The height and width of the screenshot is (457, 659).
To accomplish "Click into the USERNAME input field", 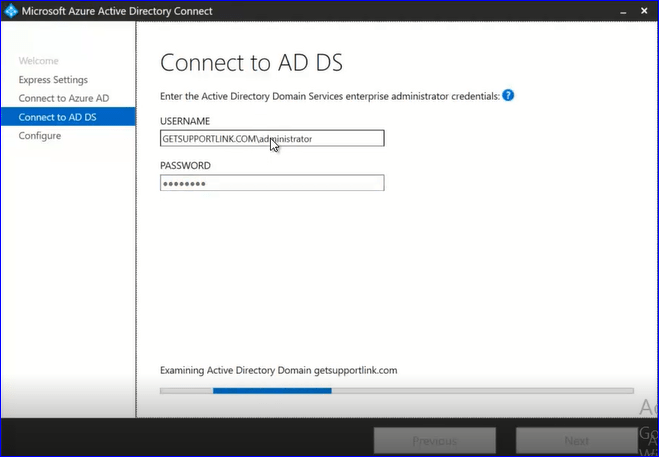I will pyautogui.click(x=272, y=138).
